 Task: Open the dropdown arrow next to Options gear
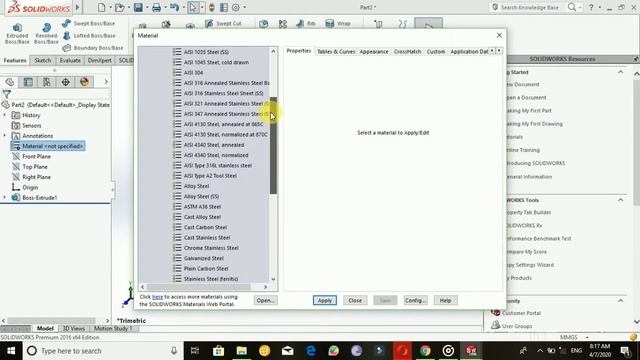pos(244,7)
